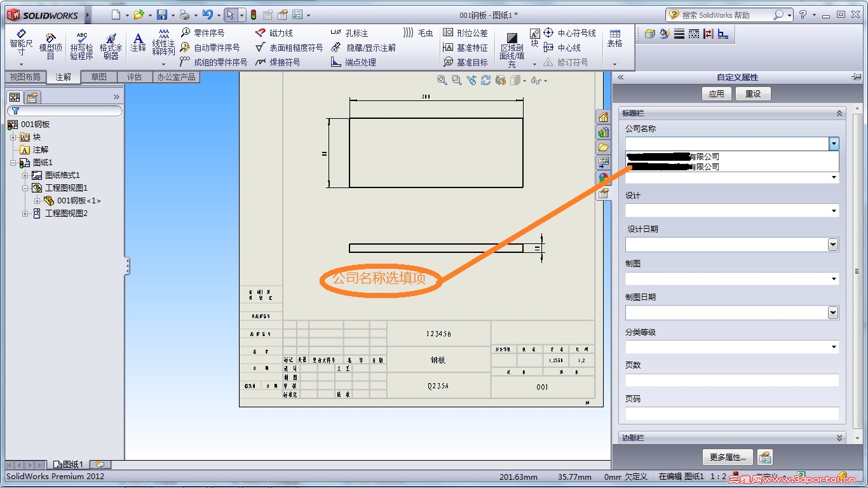Open the Appearances color-ball task pane tab

point(603,178)
